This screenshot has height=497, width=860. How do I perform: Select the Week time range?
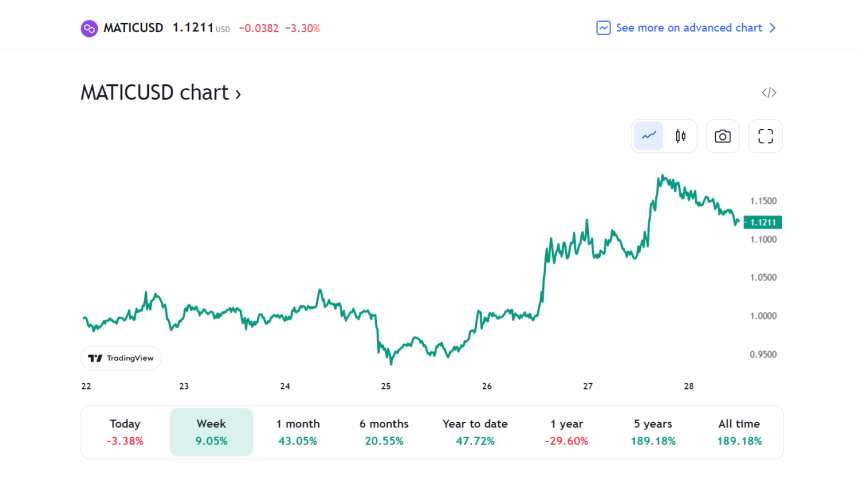[211, 432]
